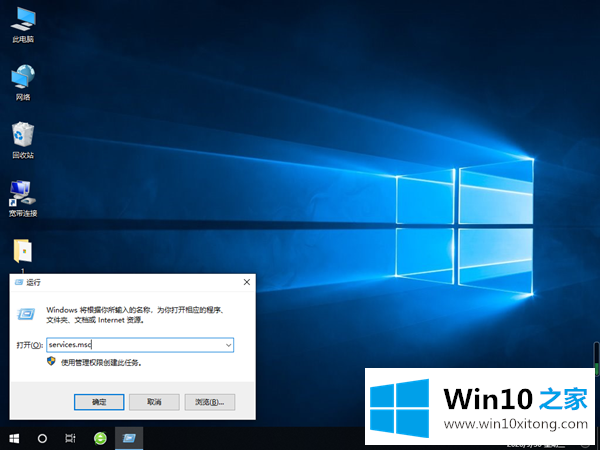Viewport: 600px width, 450px height.
Task: Select the folder icon on the desktop
Action: tap(23, 253)
